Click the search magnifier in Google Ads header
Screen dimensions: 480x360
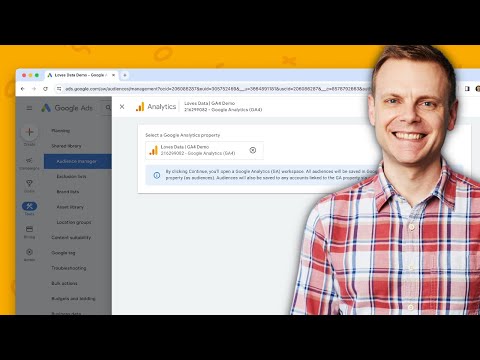click(x=108, y=108)
